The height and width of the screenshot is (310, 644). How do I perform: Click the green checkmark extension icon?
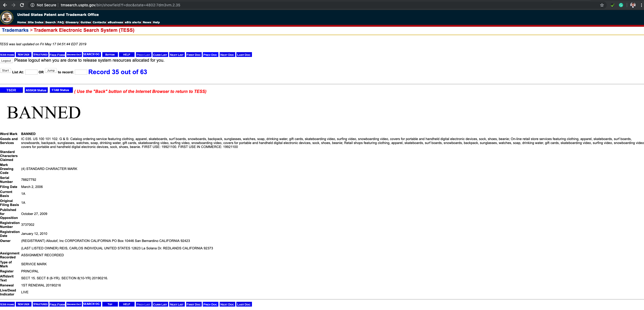pyautogui.click(x=613, y=5)
